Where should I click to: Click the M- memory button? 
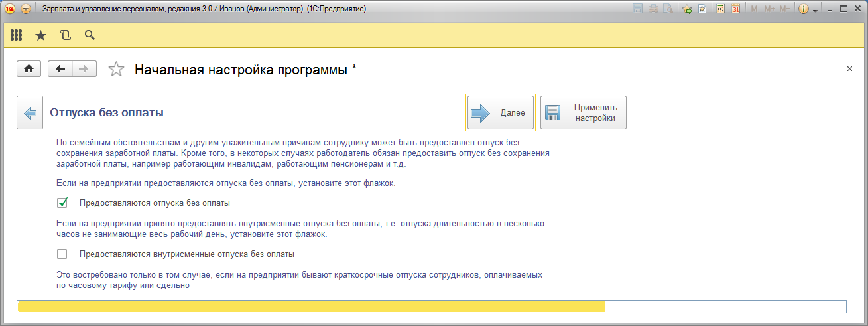coord(785,9)
